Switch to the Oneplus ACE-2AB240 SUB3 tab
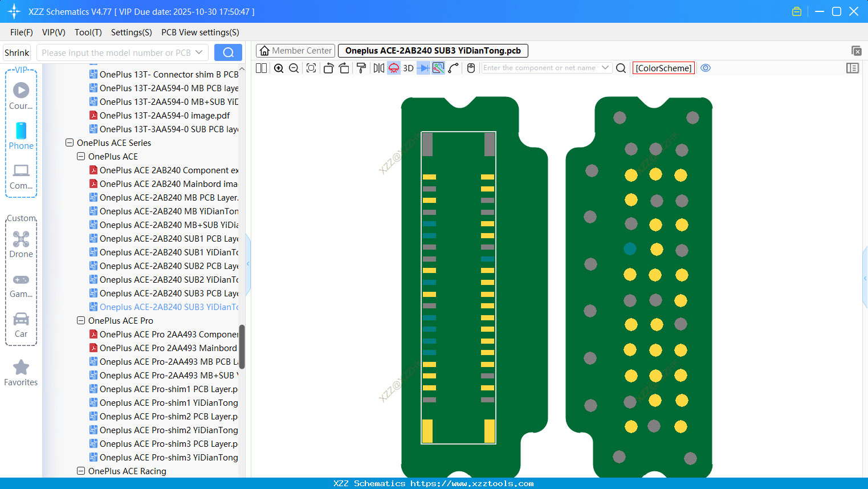This screenshot has height=489, width=868. click(433, 50)
